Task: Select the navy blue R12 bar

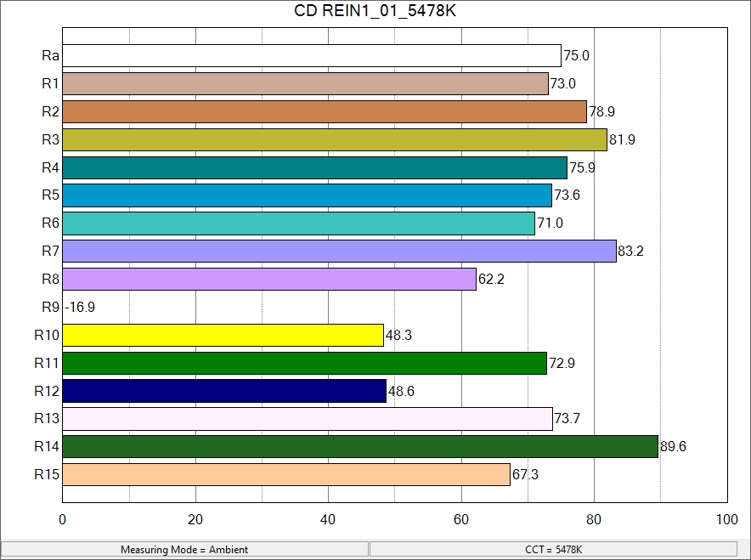Action: (224, 391)
